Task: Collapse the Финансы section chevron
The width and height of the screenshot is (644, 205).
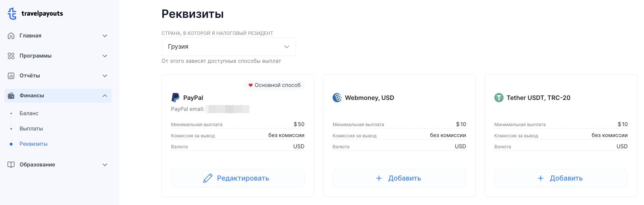Action: tap(105, 96)
